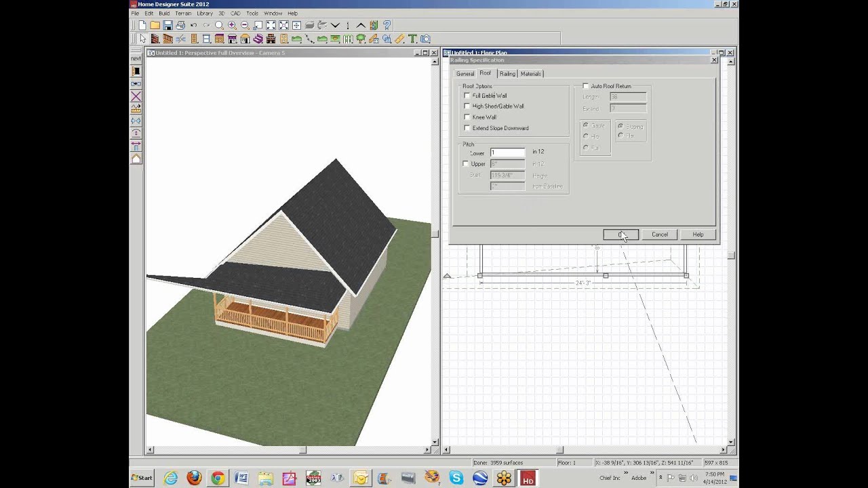
Task: Select the Text tool T icon
Action: pyautogui.click(x=412, y=39)
